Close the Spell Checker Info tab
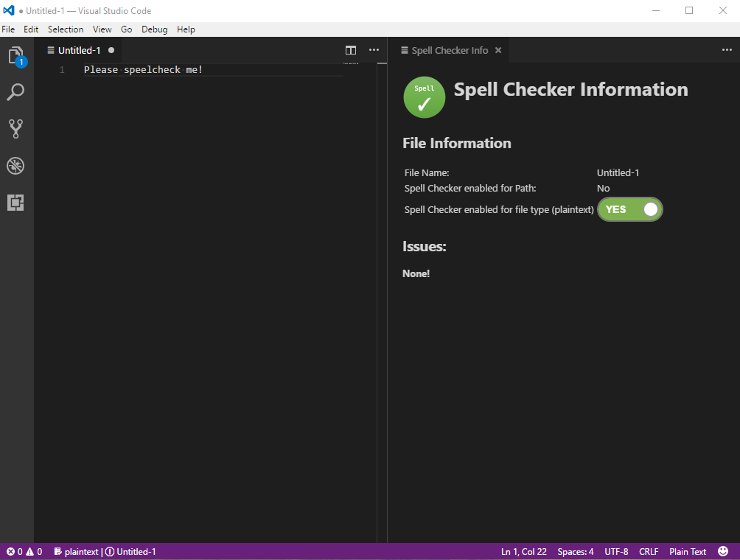740x560 pixels. tap(498, 50)
